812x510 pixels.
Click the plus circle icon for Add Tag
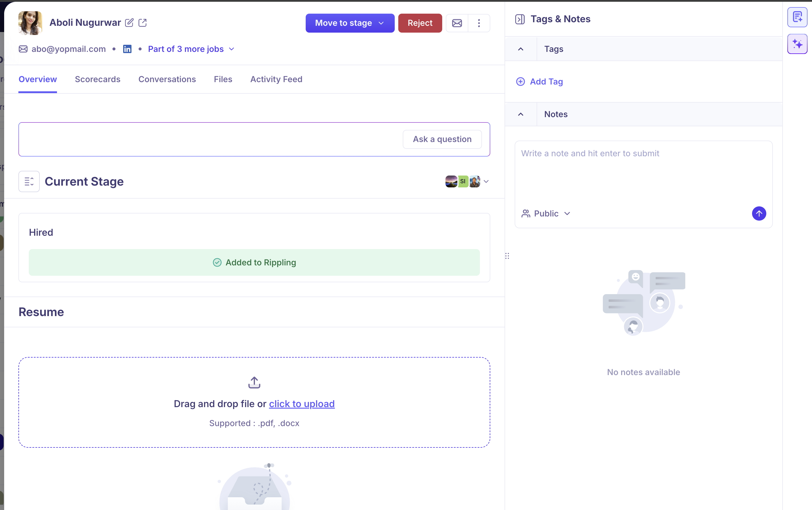pyautogui.click(x=520, y=82)
